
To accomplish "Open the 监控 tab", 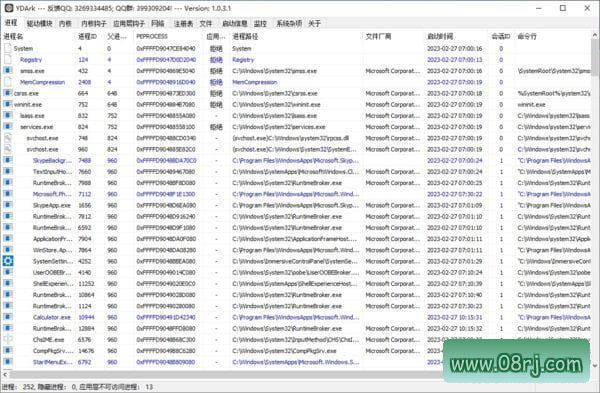I will pos(260,23).
